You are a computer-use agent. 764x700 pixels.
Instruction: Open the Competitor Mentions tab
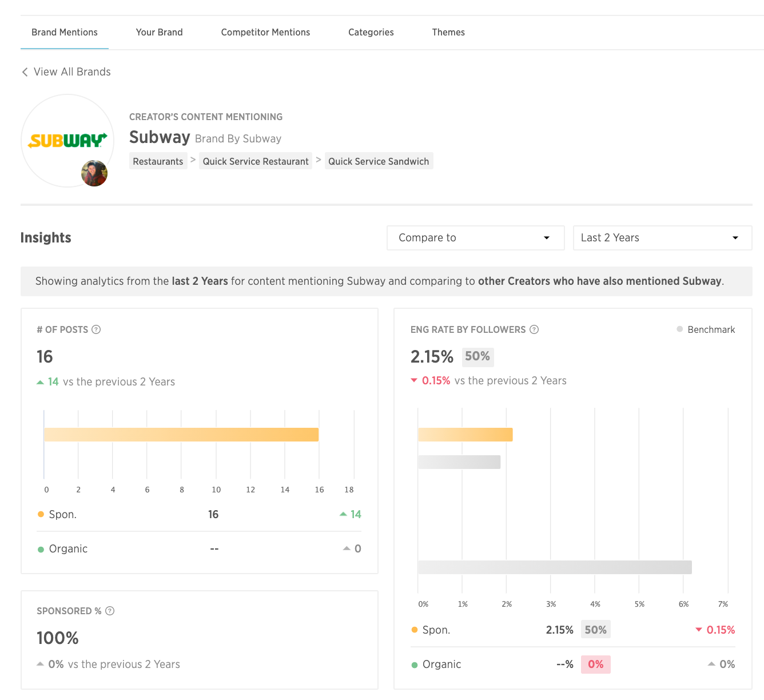(x=265, y=33)
